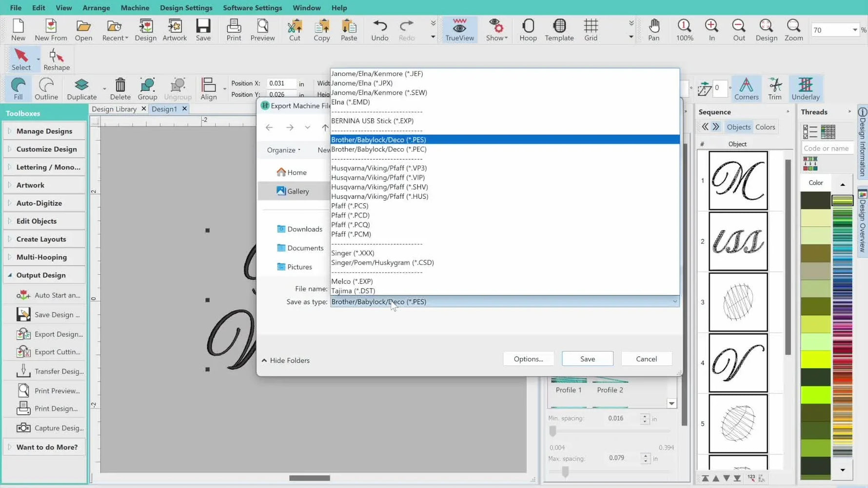Select Husqvarna/Viking/Pfaff (*.VP3) format

click(504, 168)
